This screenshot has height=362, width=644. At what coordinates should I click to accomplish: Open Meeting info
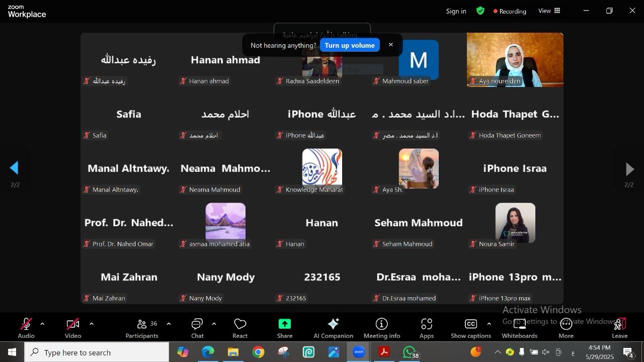point(382,328)
